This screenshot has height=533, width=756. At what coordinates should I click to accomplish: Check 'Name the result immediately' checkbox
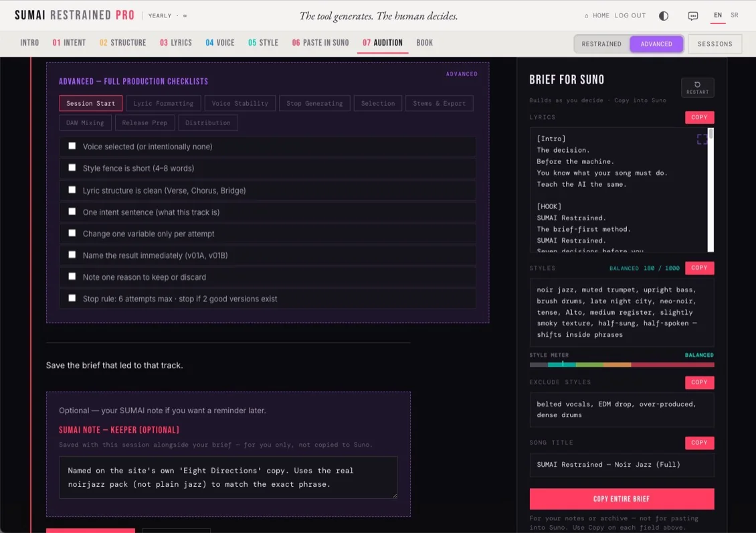pos(72,254)
